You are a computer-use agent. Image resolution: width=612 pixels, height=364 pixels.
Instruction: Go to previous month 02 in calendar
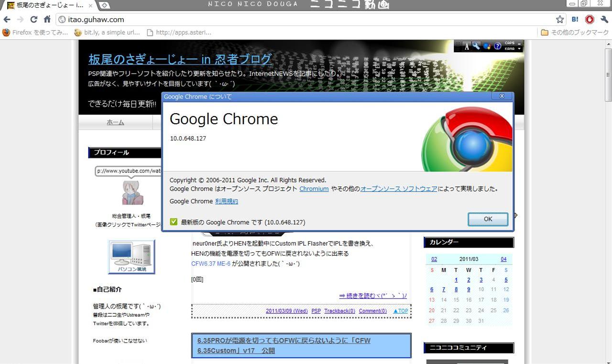coord(434,259)
